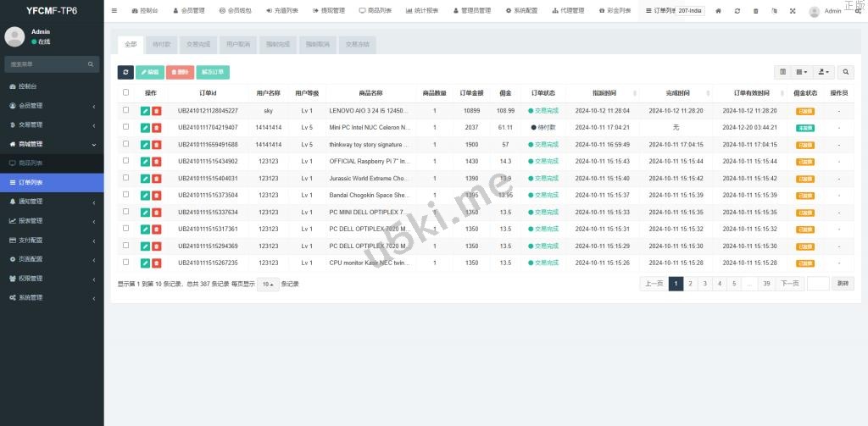Open the columns dropdown in the table toolbar

pyautogui.click(x=802, y=73)
